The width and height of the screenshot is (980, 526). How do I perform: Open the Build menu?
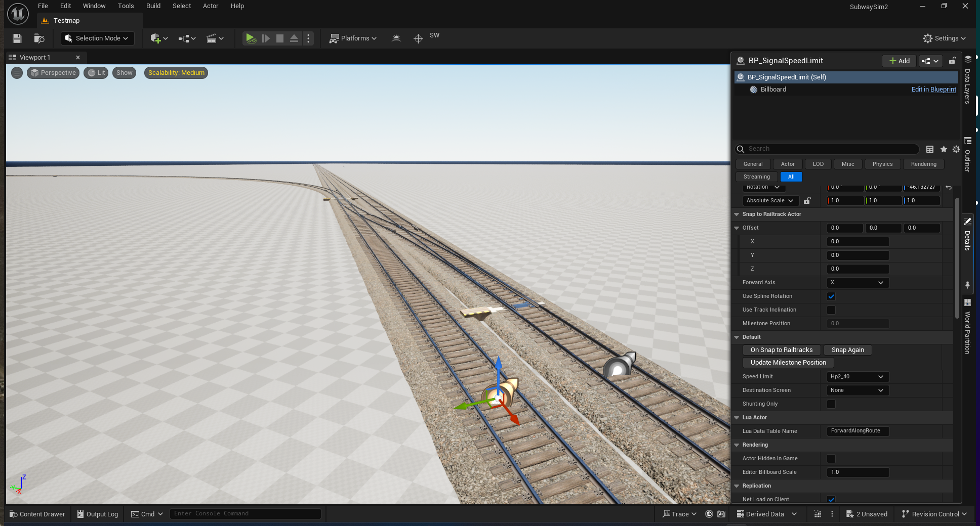click(153, 6)
